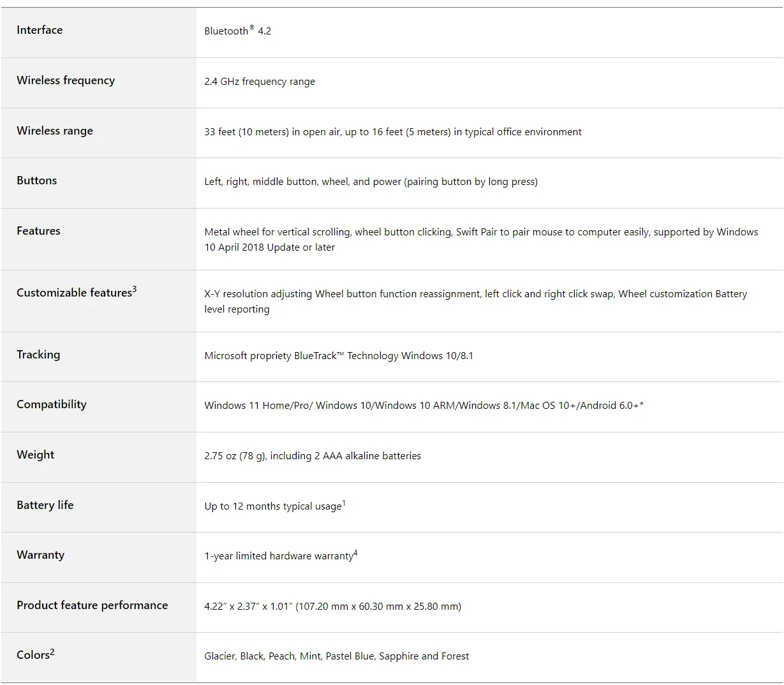The image size is (784, 685).
Task: Click the Swift Pair features description
Action: tap(481, 239)
